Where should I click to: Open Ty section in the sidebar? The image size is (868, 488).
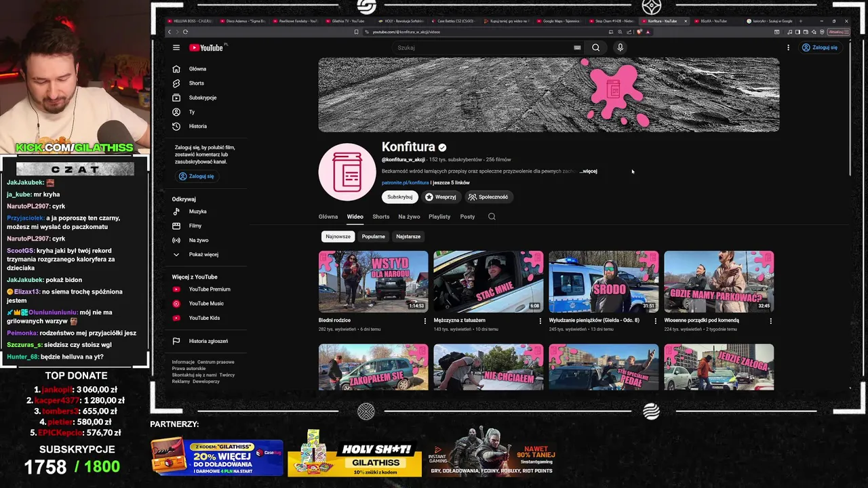(x=184, y=112)
